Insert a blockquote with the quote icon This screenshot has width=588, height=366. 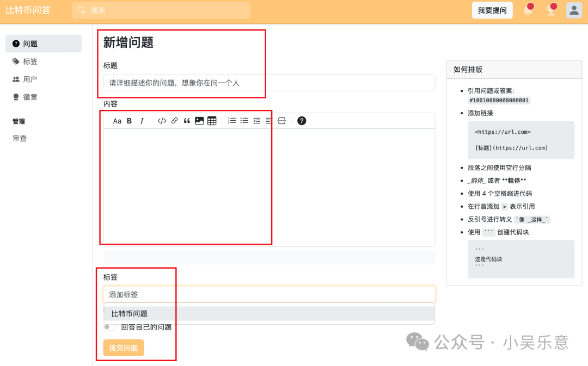(x=187, y=121)
